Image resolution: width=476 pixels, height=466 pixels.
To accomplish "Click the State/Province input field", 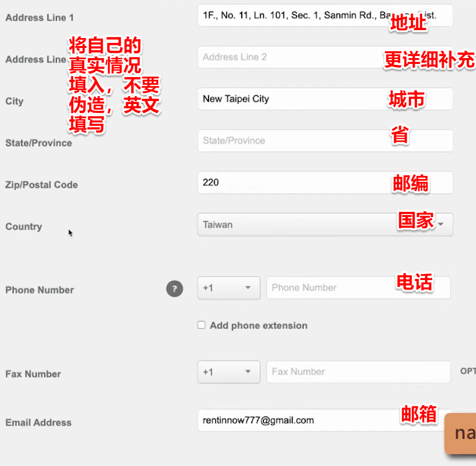I will tap(325, 141).
